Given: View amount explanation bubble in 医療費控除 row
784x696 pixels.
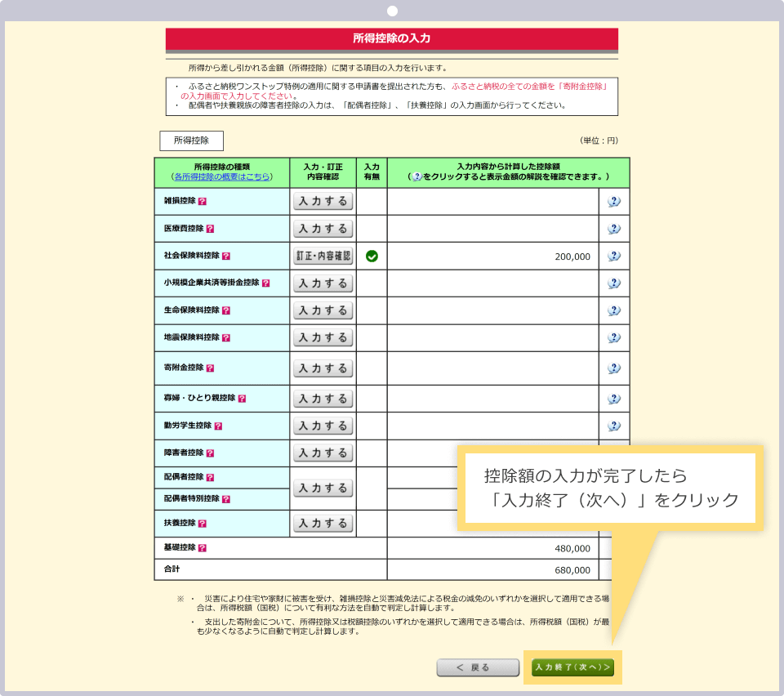Looking at the screenshot, I should [614, 229].
